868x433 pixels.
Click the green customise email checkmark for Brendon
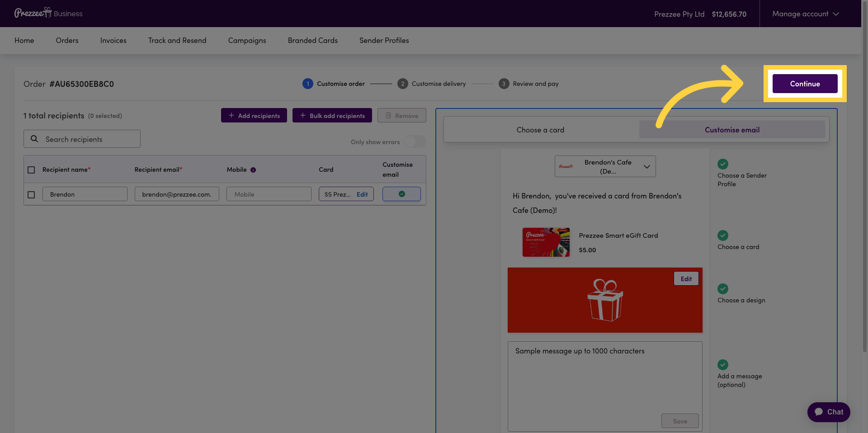(401, 194)
